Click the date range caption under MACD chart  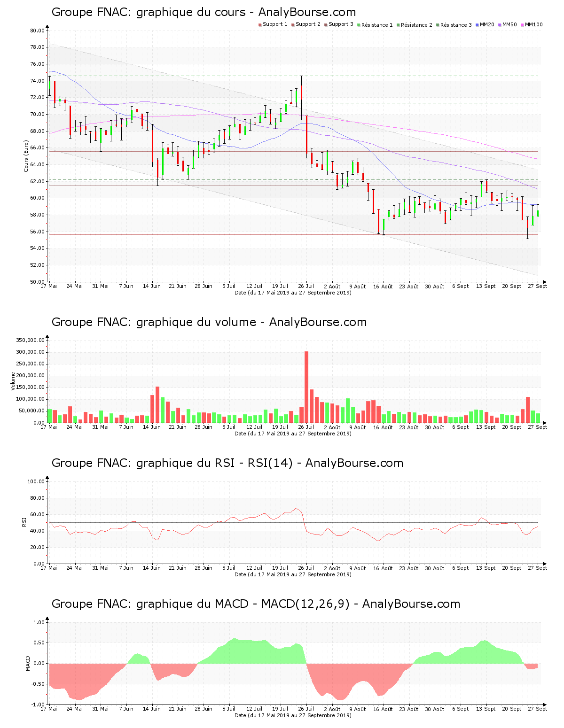click(x=293, y=715)
